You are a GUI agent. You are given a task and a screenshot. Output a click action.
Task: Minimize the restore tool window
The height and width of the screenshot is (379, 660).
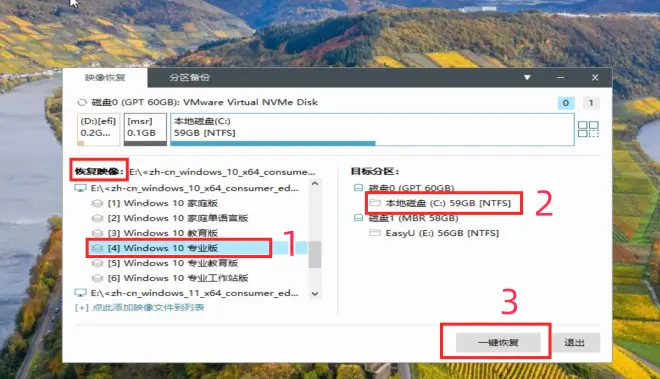point(560,77)
